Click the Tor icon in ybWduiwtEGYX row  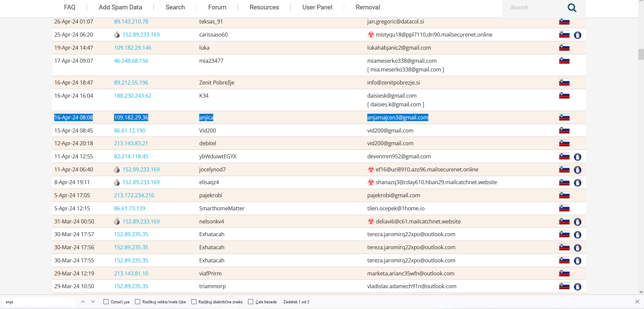(577, 157)
